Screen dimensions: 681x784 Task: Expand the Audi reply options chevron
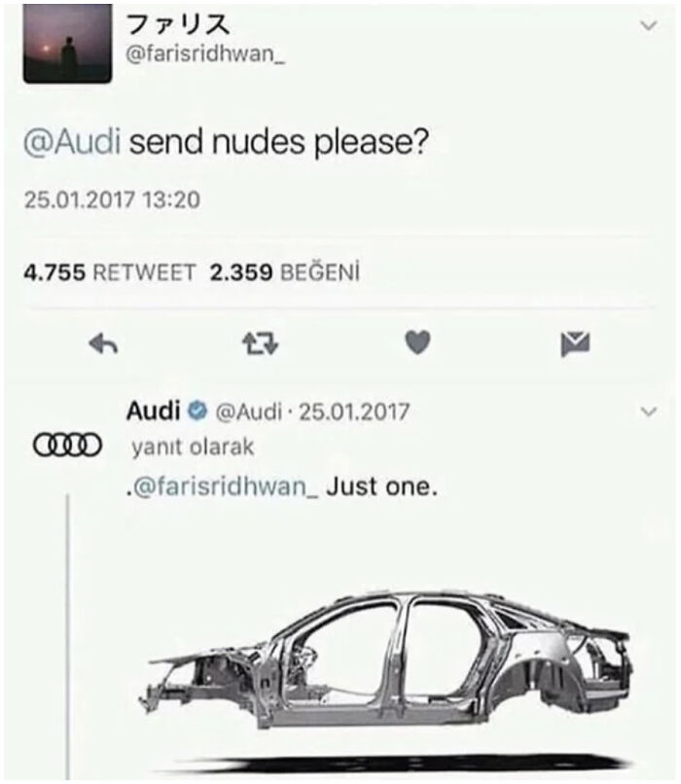(649, 411)
